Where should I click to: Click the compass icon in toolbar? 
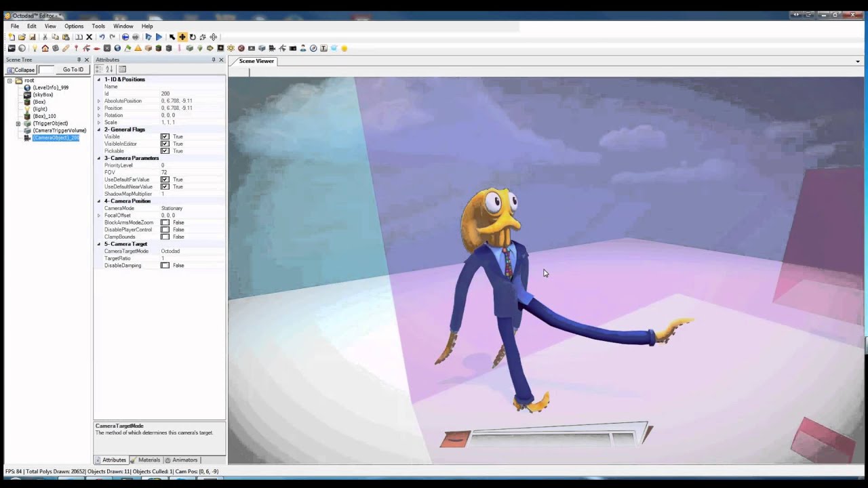click(313, 48)
